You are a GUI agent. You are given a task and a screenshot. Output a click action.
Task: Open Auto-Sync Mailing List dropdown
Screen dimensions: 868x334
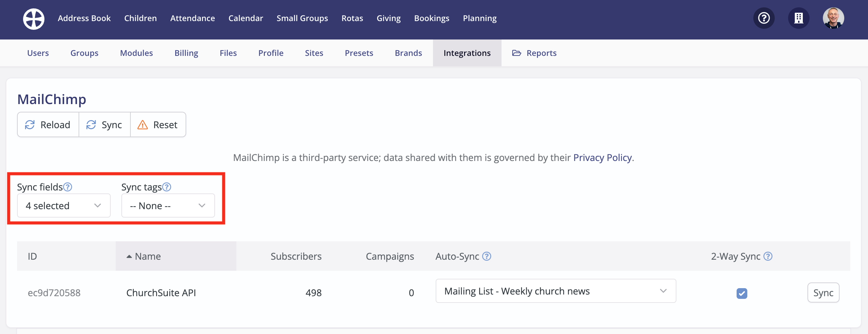556,291
